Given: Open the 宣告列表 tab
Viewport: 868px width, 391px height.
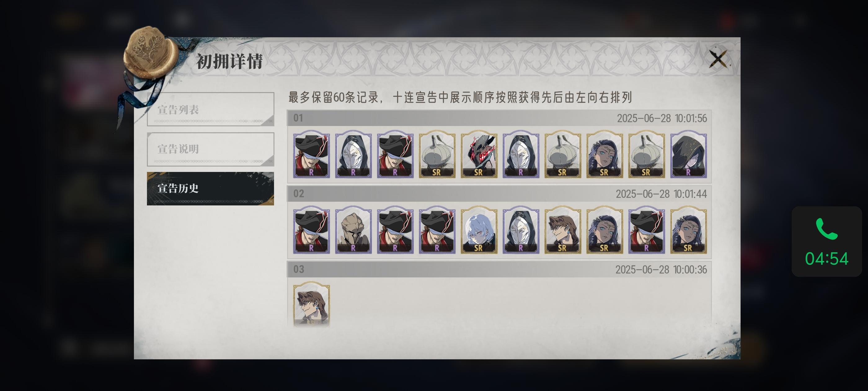Looking at the screenshot, I should click(x=210, y=109).
